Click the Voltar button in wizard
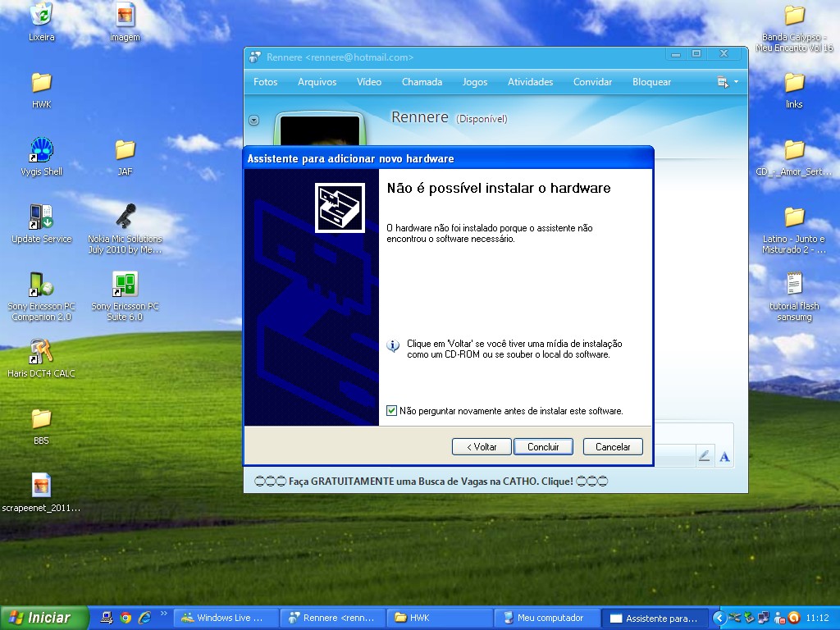This screenshot has width=840, height=630. click(x=482, y=447)
